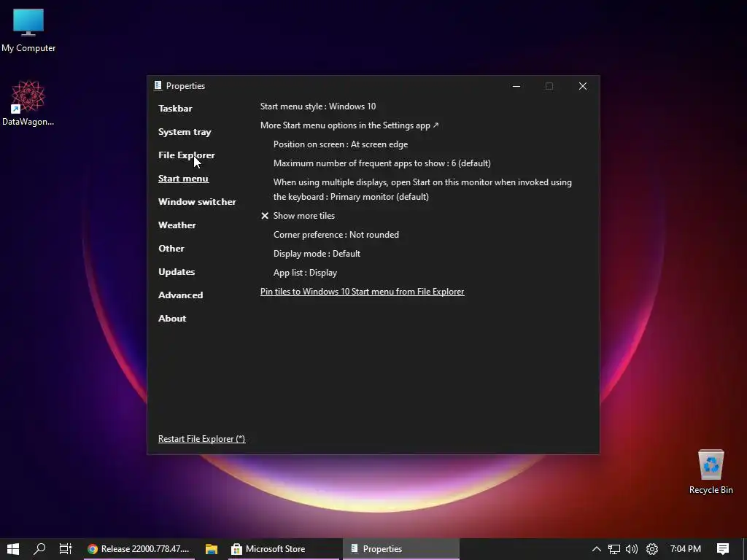Change Position on screen setting

point(341,144)
